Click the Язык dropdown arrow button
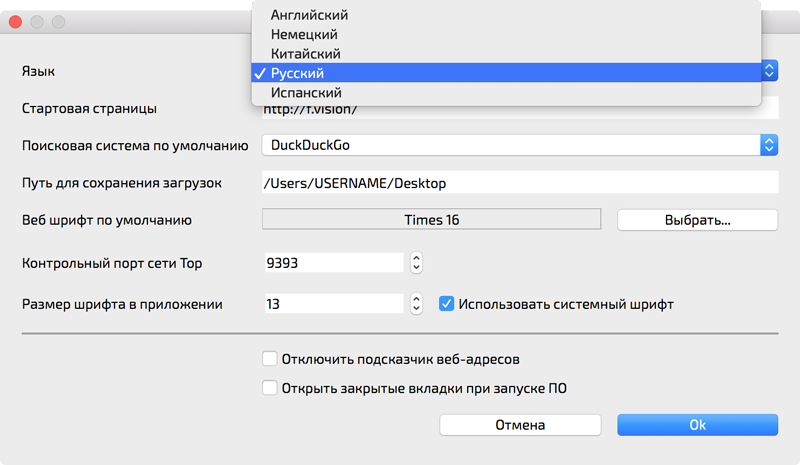Screen dimensions: 800x465 769,71
